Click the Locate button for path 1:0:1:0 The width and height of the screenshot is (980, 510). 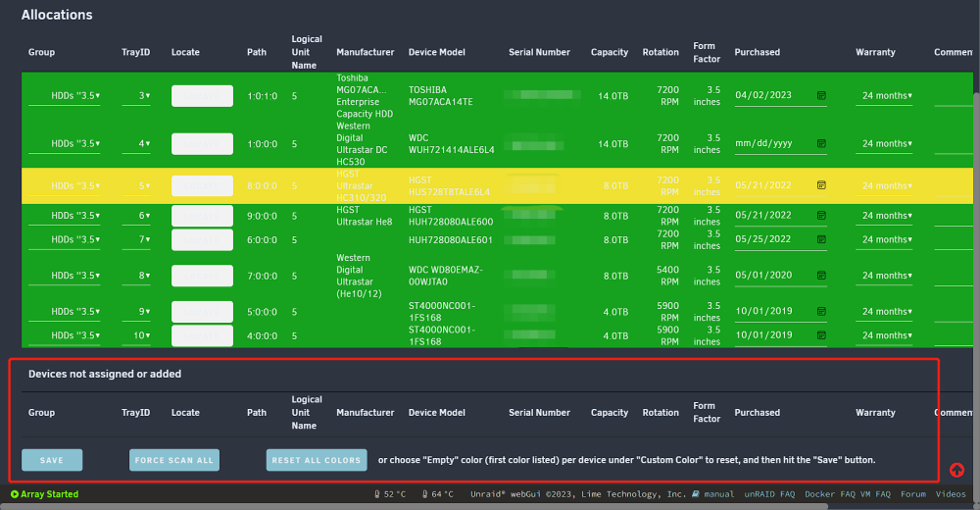click(202, 96)
